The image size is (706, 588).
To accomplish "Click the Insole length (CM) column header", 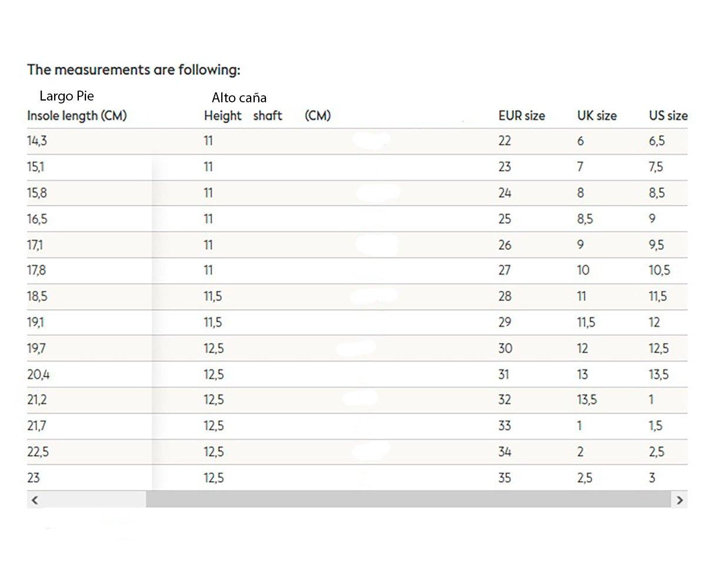I will tap(77, 116).
